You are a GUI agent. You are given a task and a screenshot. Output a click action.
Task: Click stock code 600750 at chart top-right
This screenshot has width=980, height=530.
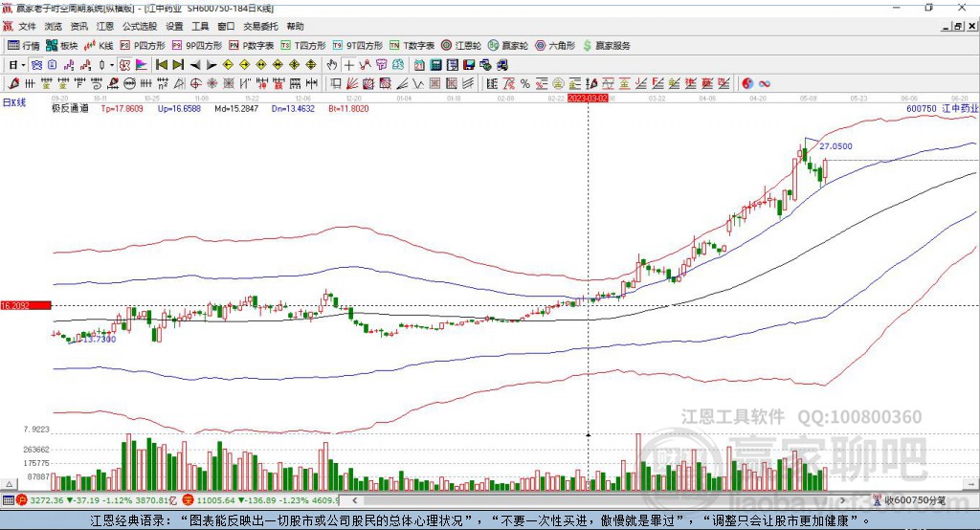[x=922, y=108]
